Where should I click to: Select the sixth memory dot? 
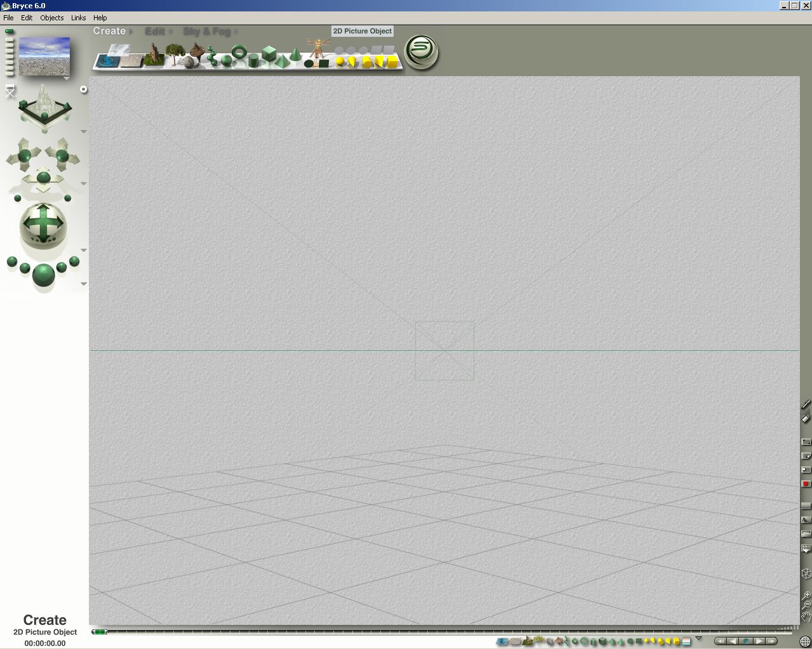pyautogui.click(x=9, y=62)
